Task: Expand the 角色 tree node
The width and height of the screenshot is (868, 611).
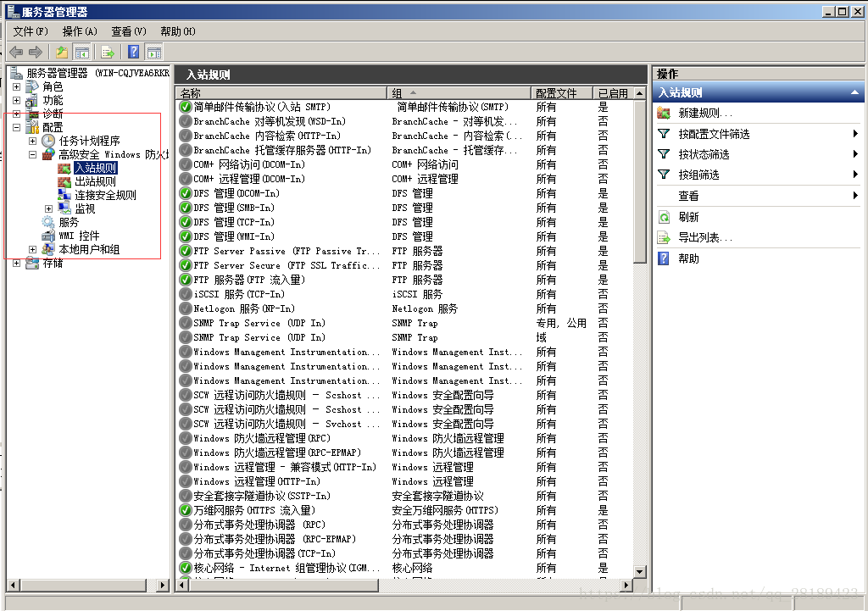Action: click(17, 87)
